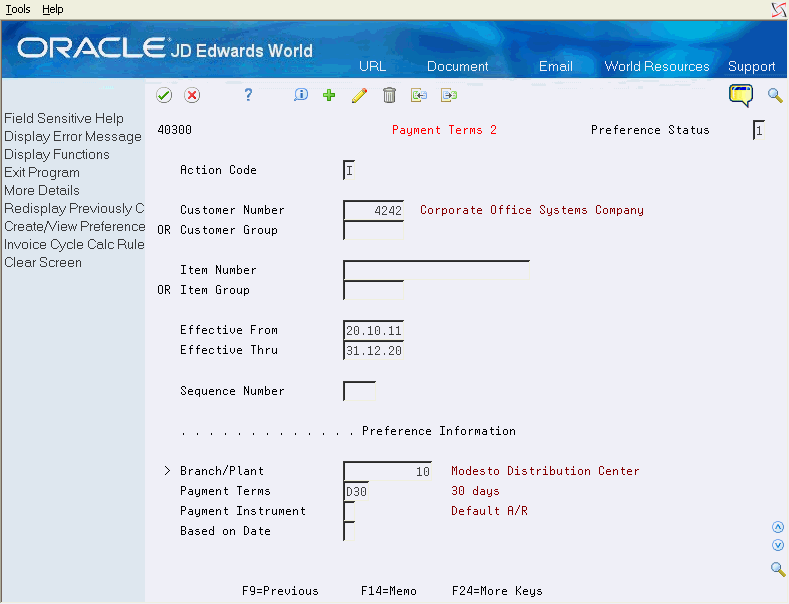
Task: Click F14=Memo function key
Action: pyautogui.click(x=388, y=591)
